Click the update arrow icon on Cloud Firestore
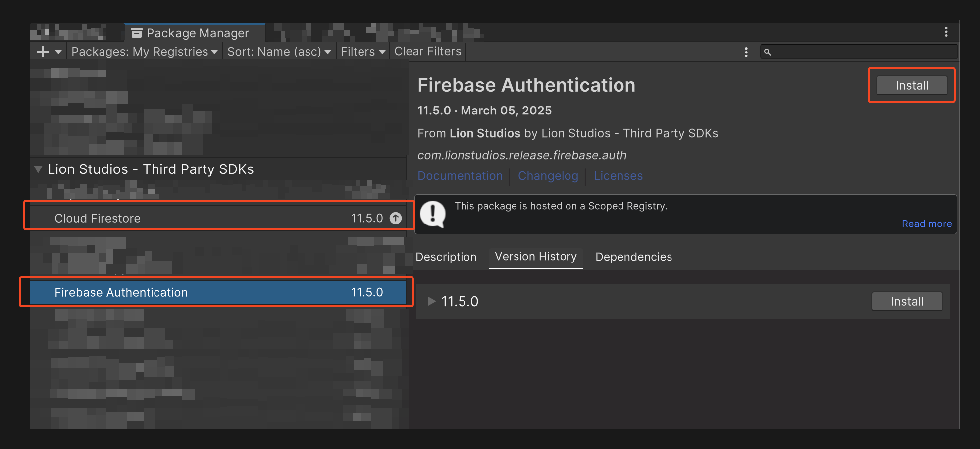This screenshot has height=449, width=980. click(x=396, y=218)
